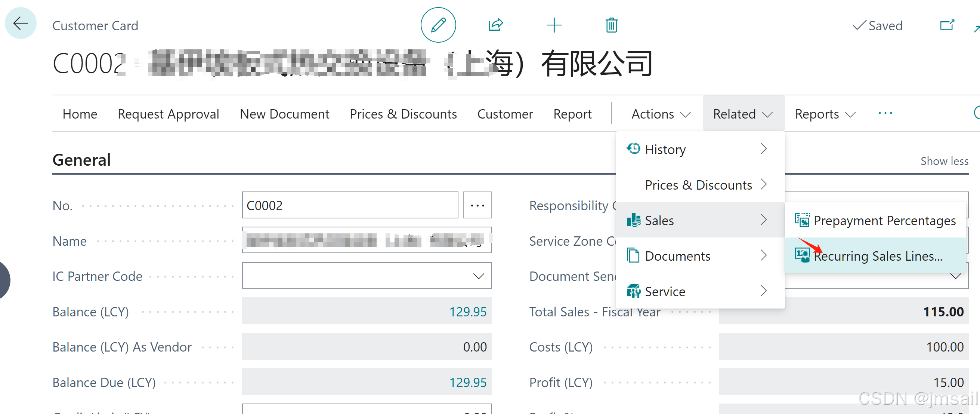This screenshot has width=980, height=414.
Task: Expand the Reports dropdown menu
Action: (825, 114)
